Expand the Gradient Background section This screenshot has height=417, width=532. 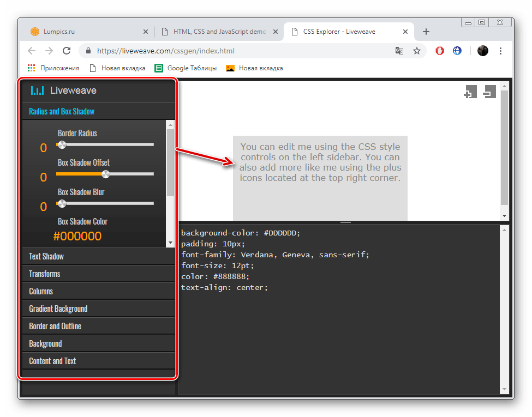(x=99, y=309)
